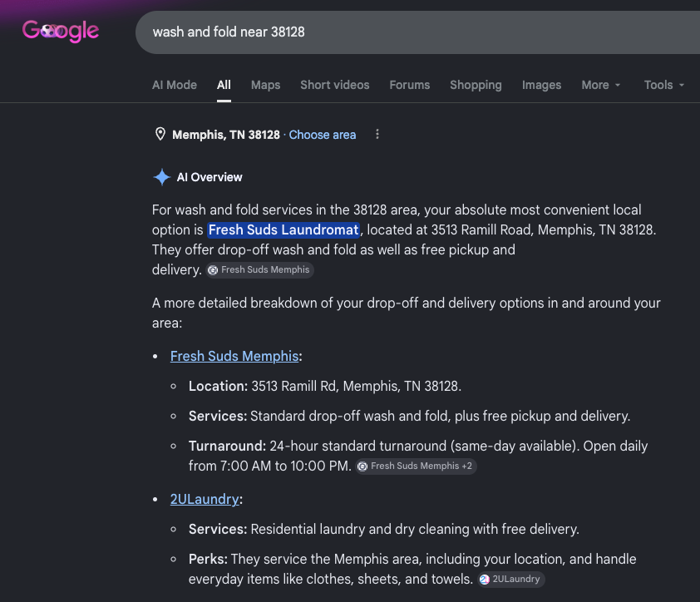Open the 2ULaundry source chip

click(510, 580)
